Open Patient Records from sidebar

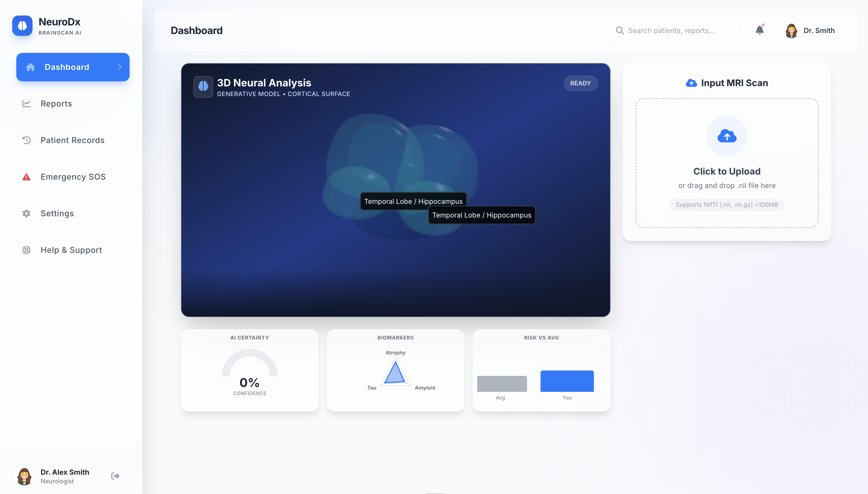72,140
